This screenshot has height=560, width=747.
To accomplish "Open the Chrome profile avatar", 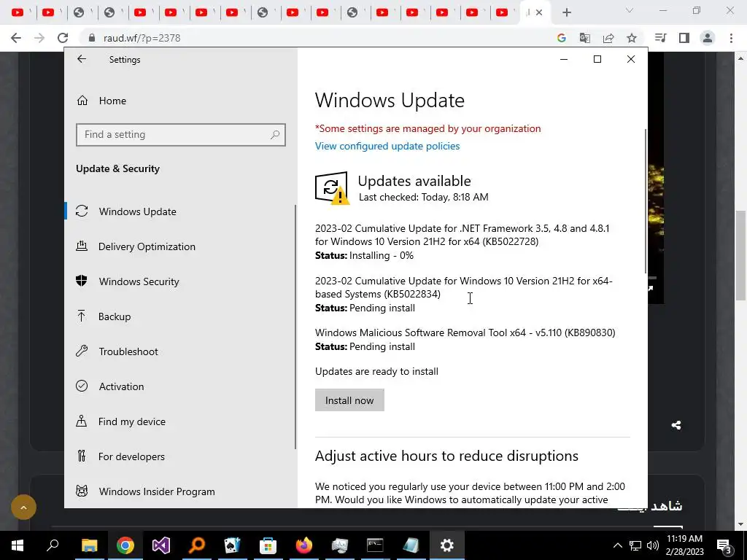I will 708,38.
